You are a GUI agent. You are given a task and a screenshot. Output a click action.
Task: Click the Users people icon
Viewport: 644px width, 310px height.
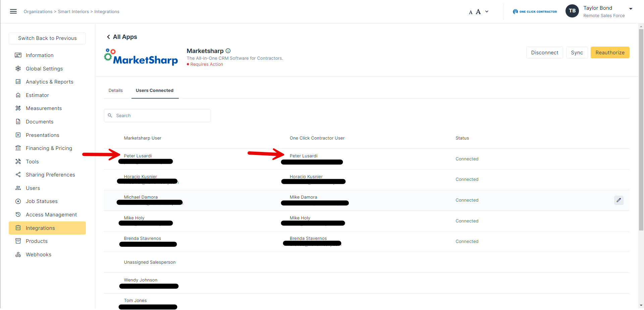18,188
